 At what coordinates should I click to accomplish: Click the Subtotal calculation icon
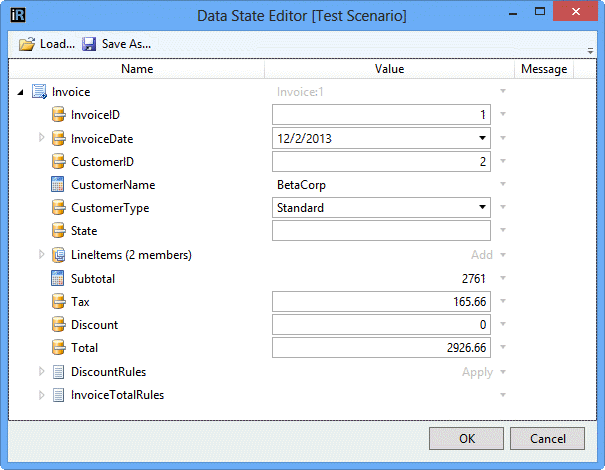click(58, 278)
